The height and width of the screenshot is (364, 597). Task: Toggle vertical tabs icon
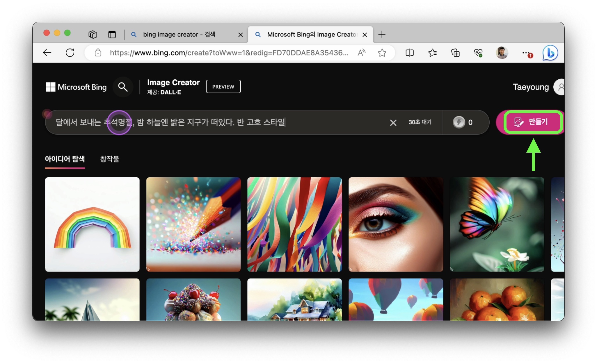(x=112, y=34)
